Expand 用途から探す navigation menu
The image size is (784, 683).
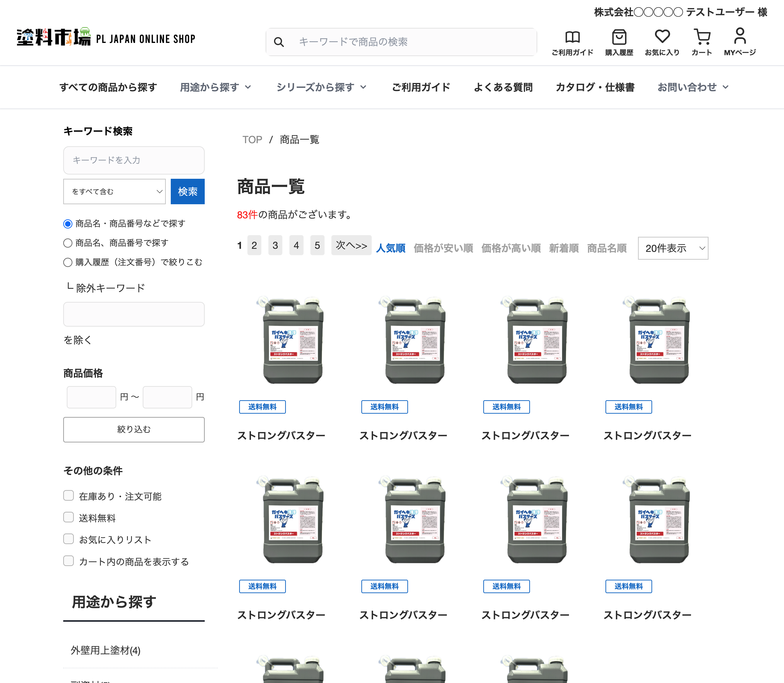[215, 87]
